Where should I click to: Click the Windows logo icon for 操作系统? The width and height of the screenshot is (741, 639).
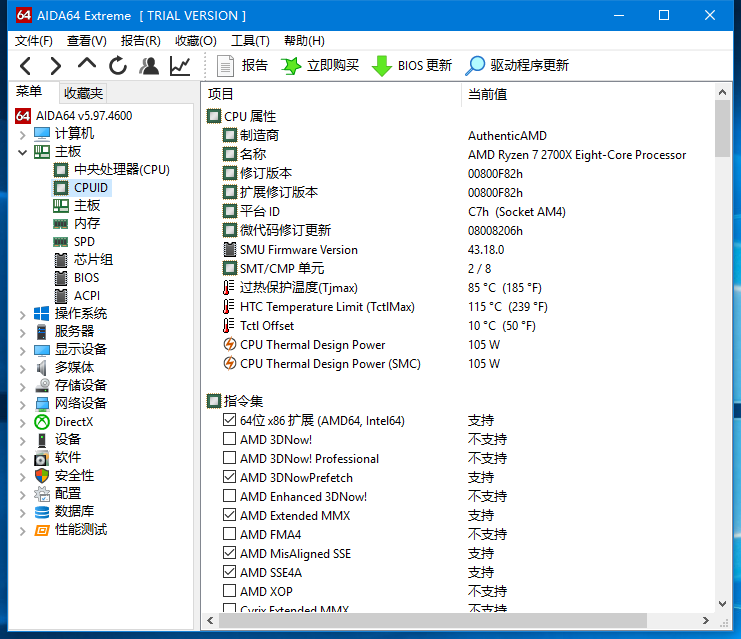pos(42,313)
